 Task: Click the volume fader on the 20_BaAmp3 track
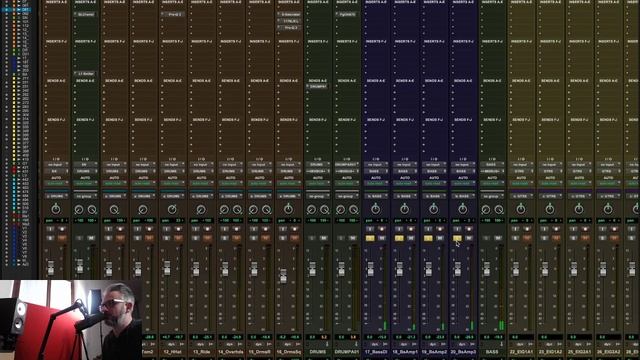pyautogui.click(x=458, y=269)
